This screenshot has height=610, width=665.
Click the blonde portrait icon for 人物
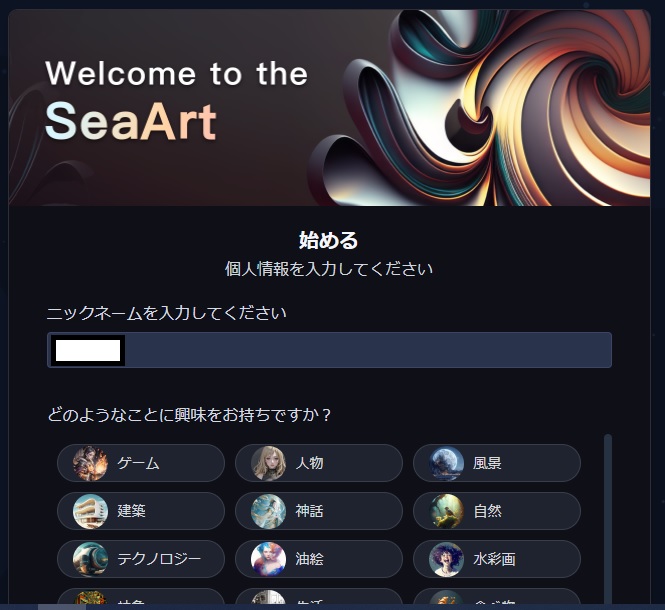tap(268, 463)
